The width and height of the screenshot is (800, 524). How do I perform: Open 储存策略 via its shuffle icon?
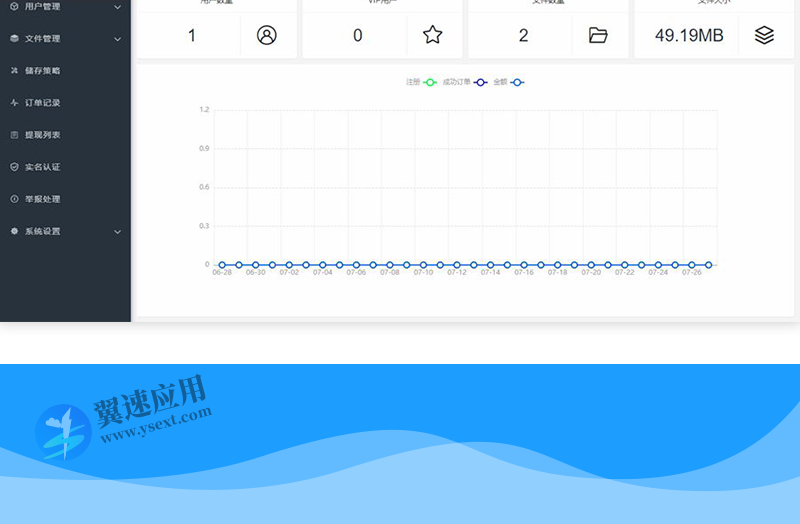(14, 70)
